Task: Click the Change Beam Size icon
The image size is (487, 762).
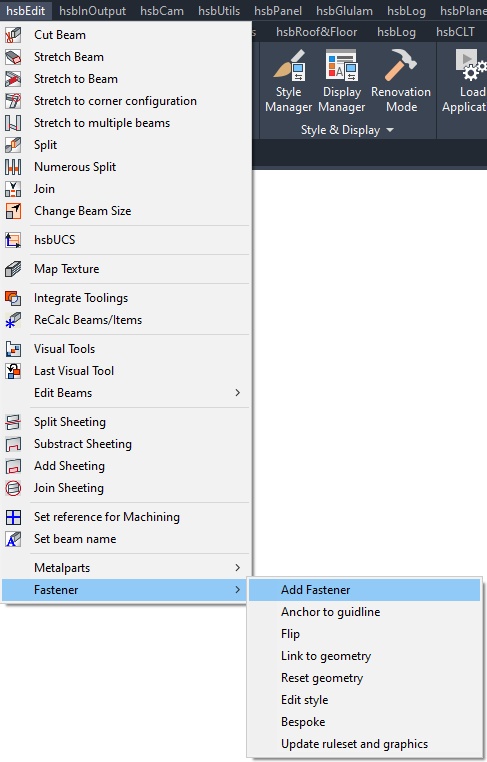Action: [13, 211]
